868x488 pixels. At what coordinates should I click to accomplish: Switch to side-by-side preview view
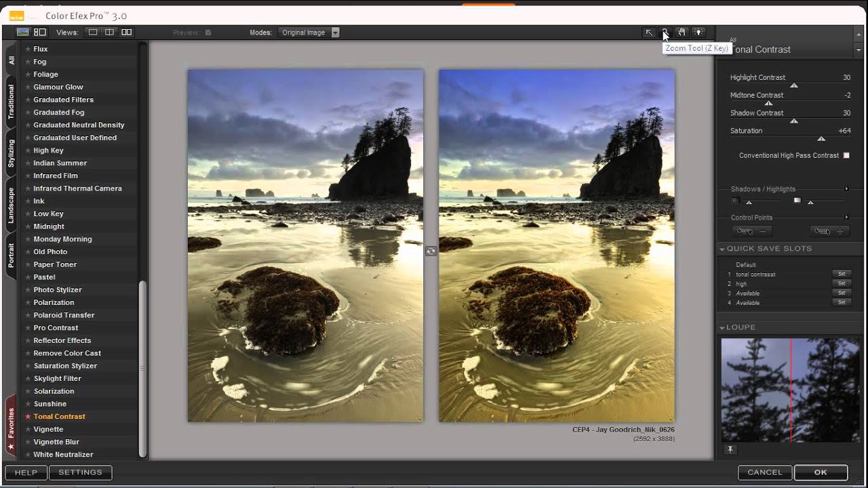point(126,32)
